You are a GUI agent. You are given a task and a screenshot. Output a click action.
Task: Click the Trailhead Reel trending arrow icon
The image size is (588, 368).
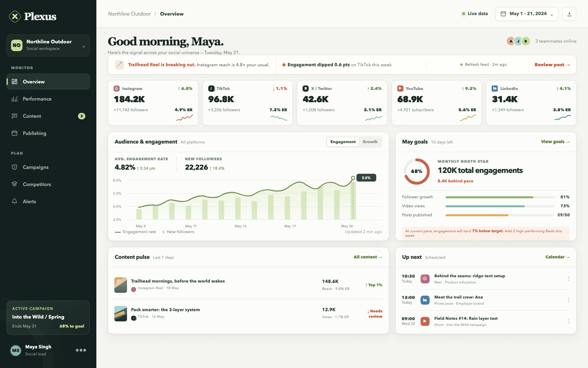[119, 65]
